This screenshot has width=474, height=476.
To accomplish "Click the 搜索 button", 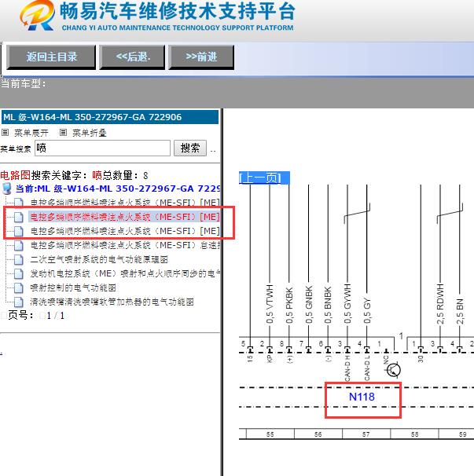I will pos(190,148).
